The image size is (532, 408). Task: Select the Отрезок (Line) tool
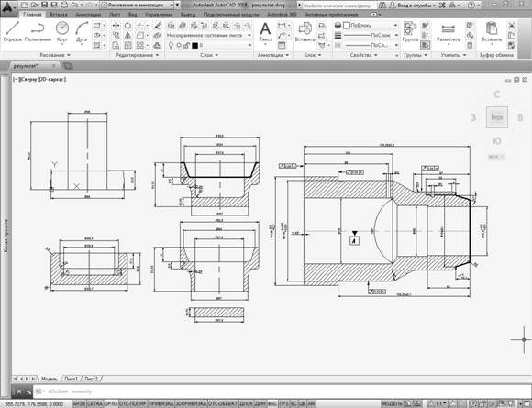click(x=13, y=31)
